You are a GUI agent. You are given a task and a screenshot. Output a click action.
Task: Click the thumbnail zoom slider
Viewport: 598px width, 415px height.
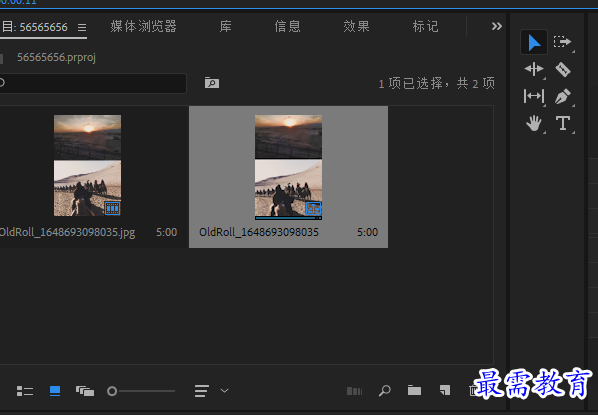click(141, 391)
